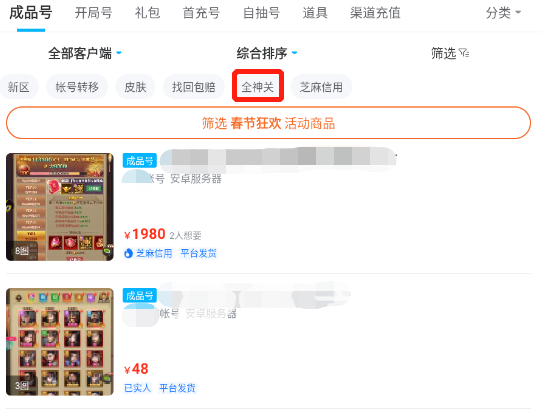Open the 综合排序 sorting dropdown

pyautogui.click(x=267, y=53)
